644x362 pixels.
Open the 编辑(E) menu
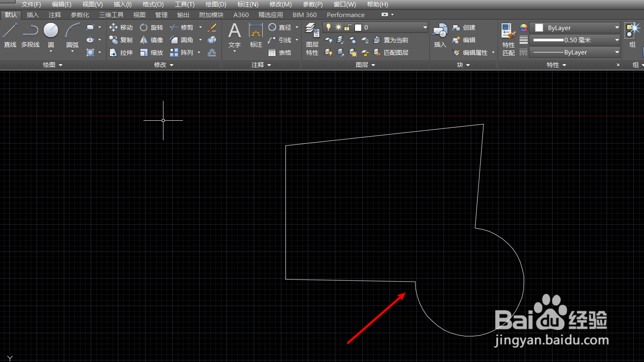click(x=62, y=4)
